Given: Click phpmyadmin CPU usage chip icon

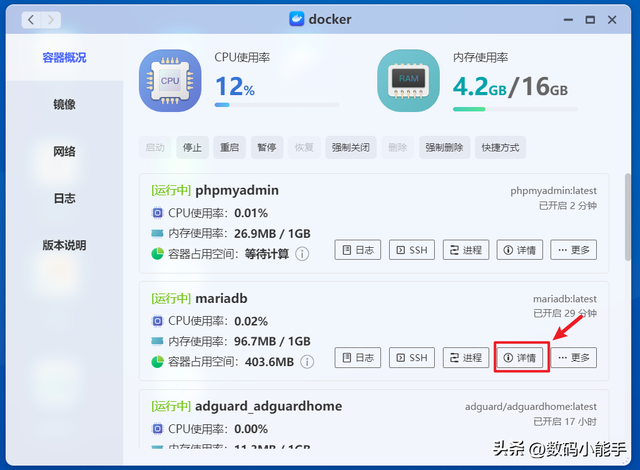Looking at the screenshot, I should [157, 213].
